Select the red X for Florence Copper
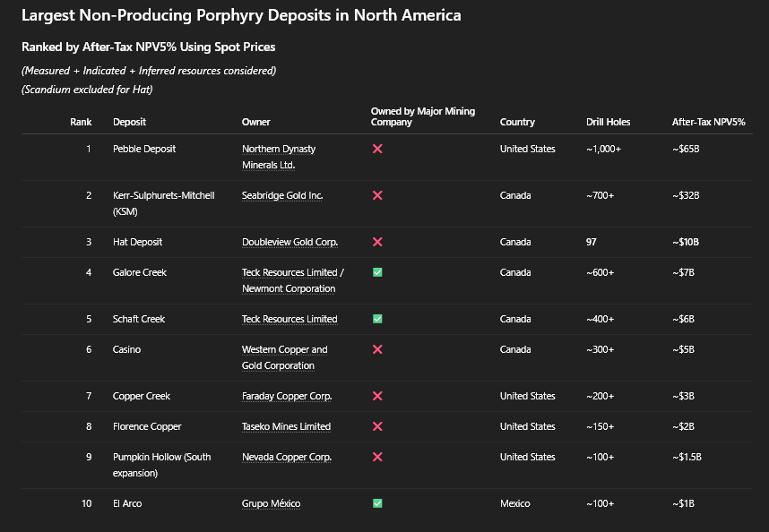The width and height of the screenshot is (769, 532). pyautogui.click(x=377, y=426)
